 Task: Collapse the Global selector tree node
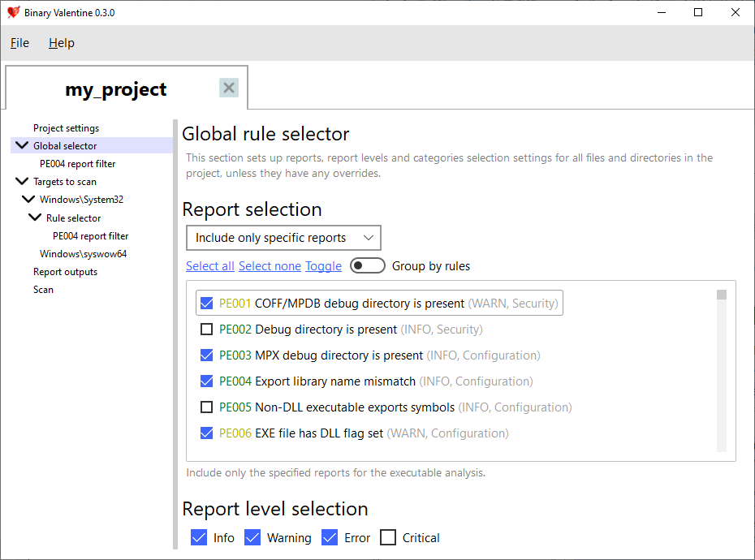(x=22, y=145)
